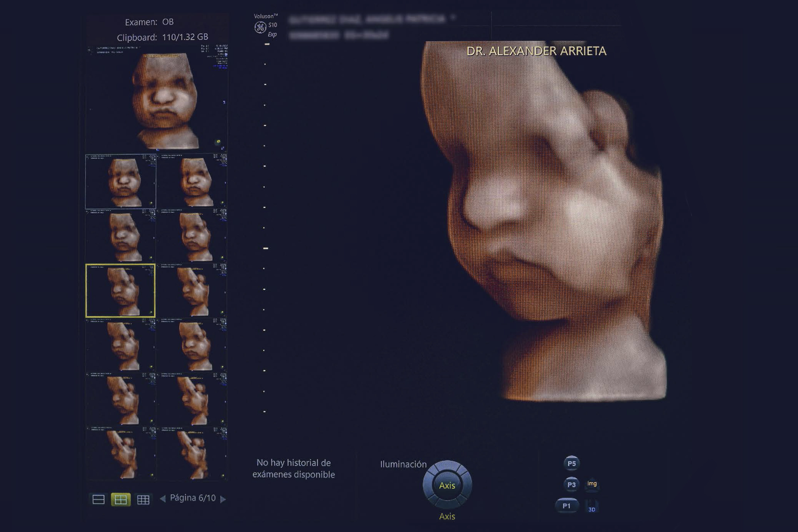Click the Página 6/10 page indicator
Screen dimensions: 798x532
point(193,498)
